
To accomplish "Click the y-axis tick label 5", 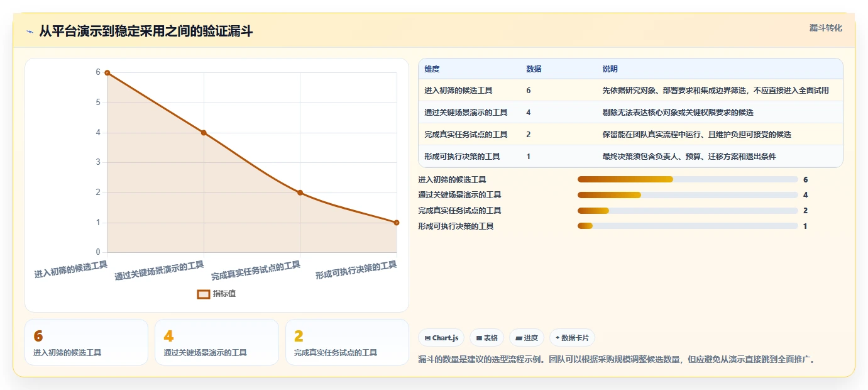I will click(x=98, y=103).
